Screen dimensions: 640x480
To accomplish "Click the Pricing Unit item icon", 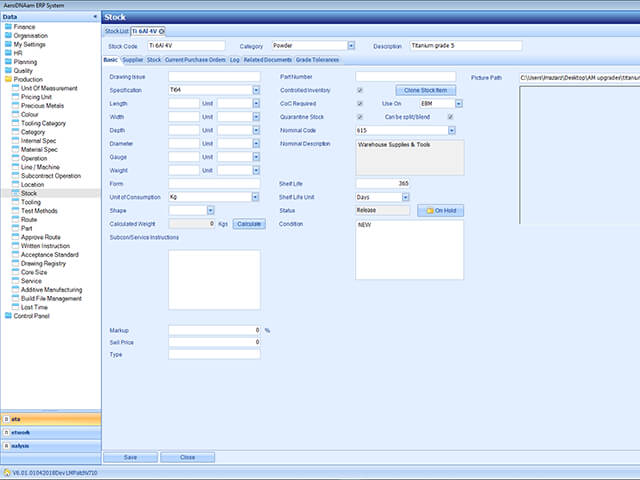I will pos(16,97).
